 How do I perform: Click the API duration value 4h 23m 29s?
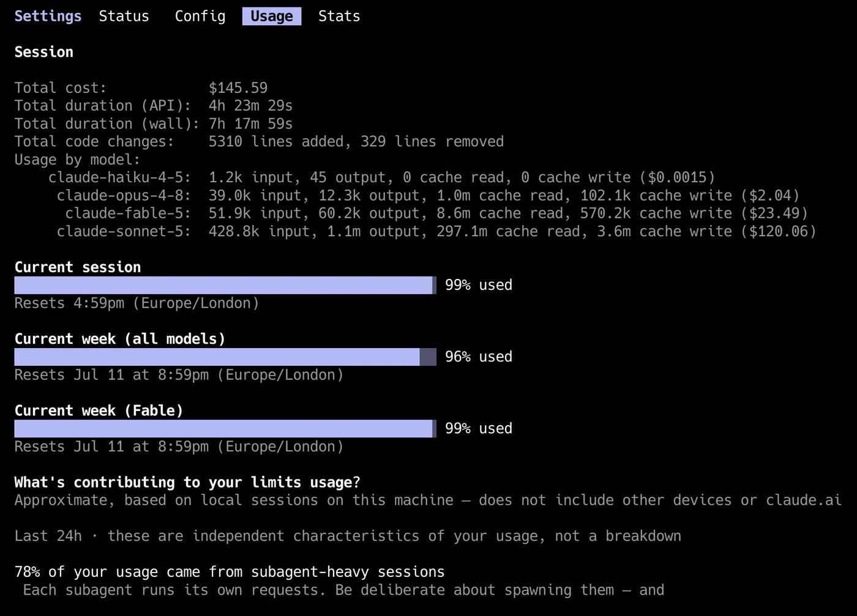click(250, 106)
